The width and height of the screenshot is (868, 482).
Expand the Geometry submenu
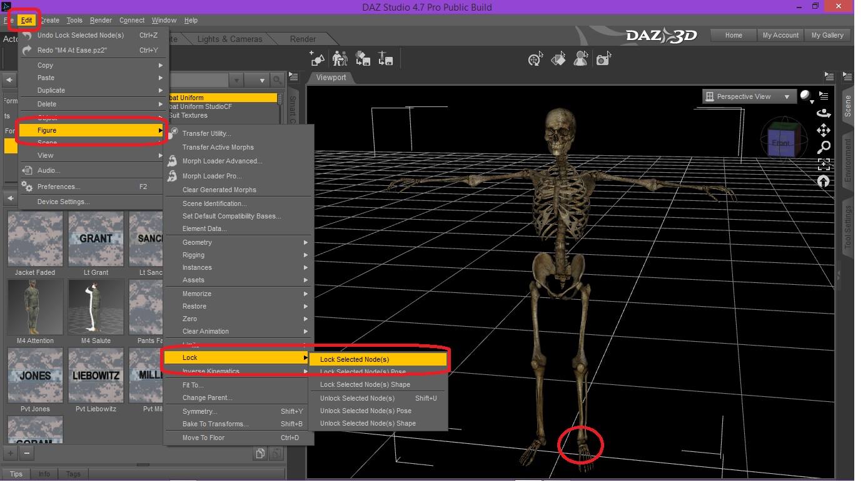238,242
